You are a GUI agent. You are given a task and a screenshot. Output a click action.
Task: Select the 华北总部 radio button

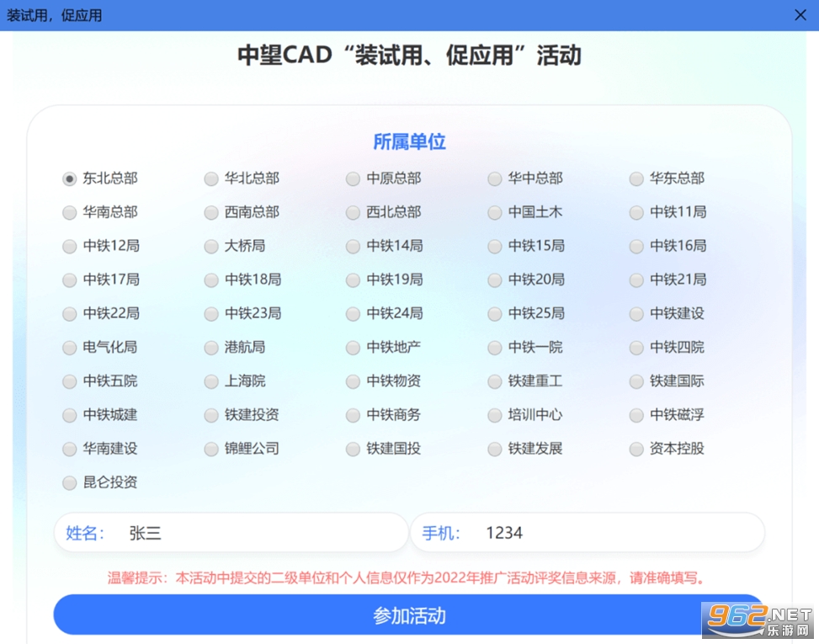(x=211, y=179)
